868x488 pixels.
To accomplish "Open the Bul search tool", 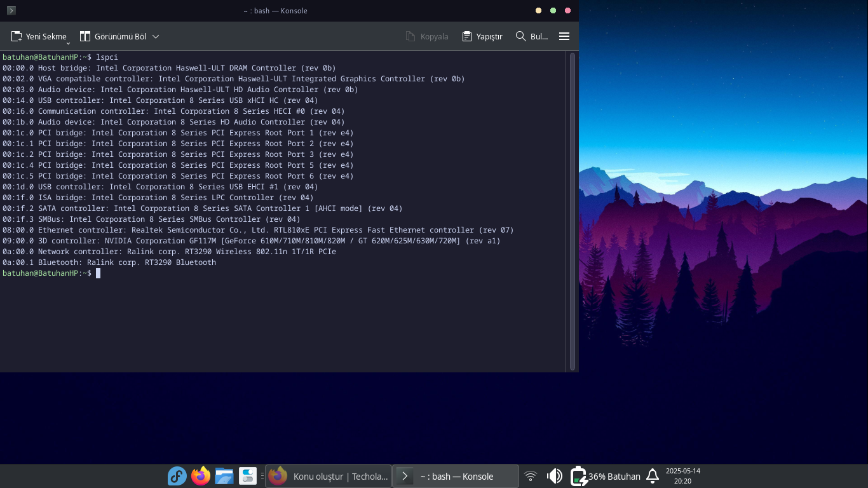I will coord(532,36).
